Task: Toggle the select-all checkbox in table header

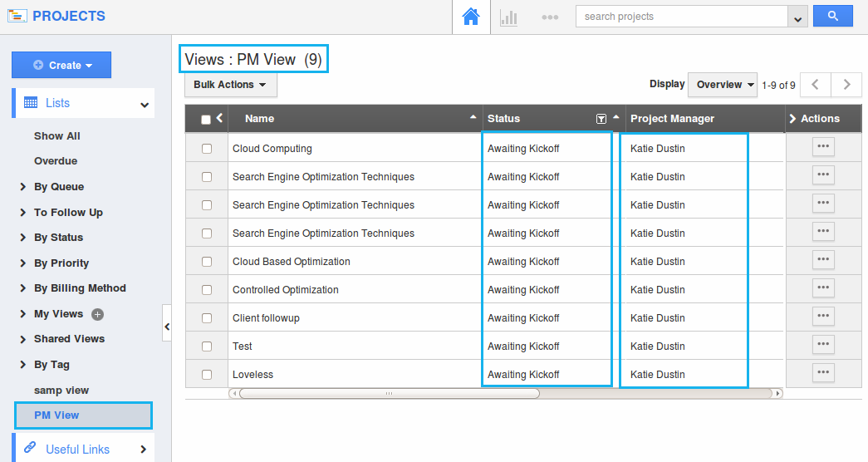Action: (x=206, y=120)
